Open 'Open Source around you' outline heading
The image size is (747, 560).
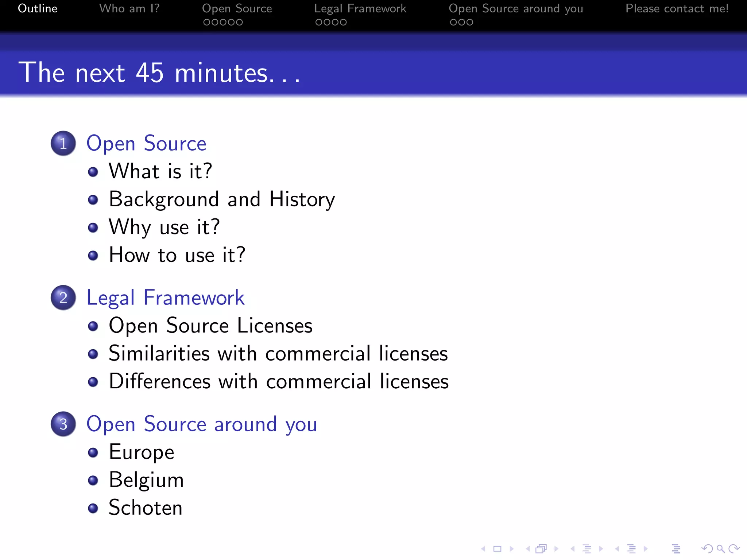[x=202, y=424]
